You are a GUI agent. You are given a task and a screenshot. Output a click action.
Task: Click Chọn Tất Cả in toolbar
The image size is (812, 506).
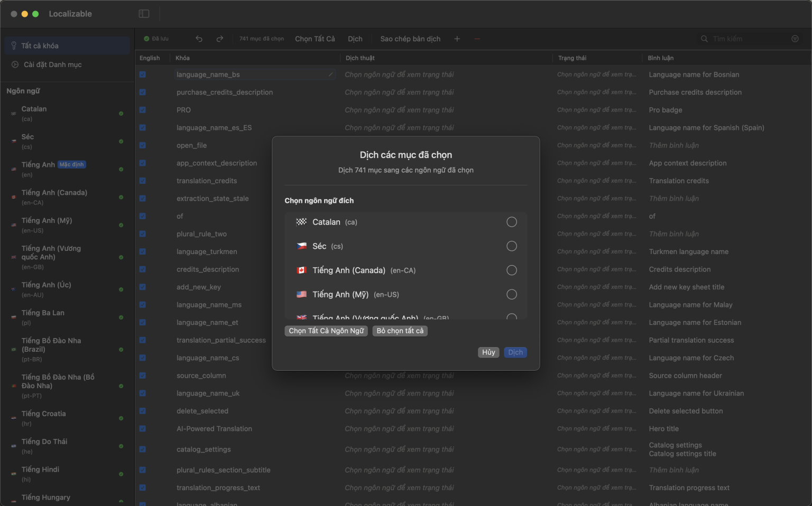(315, 39)
